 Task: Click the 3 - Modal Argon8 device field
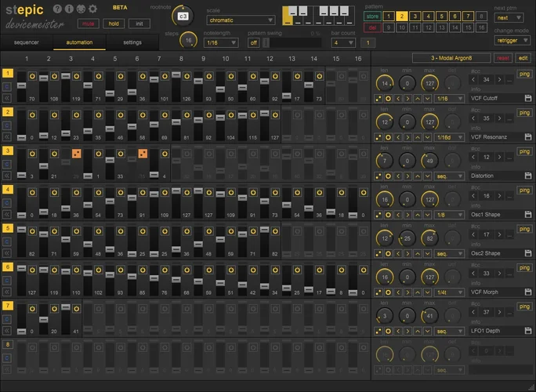(451, 58)
